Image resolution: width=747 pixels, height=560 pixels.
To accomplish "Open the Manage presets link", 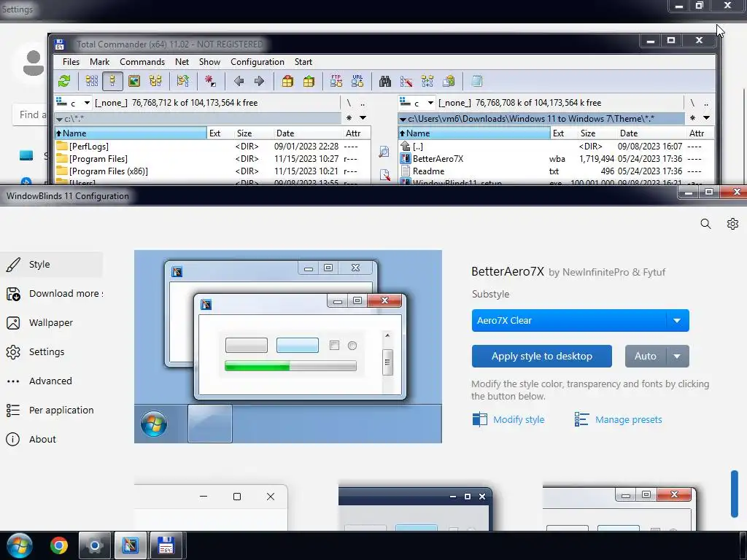I will click(619, 419).
